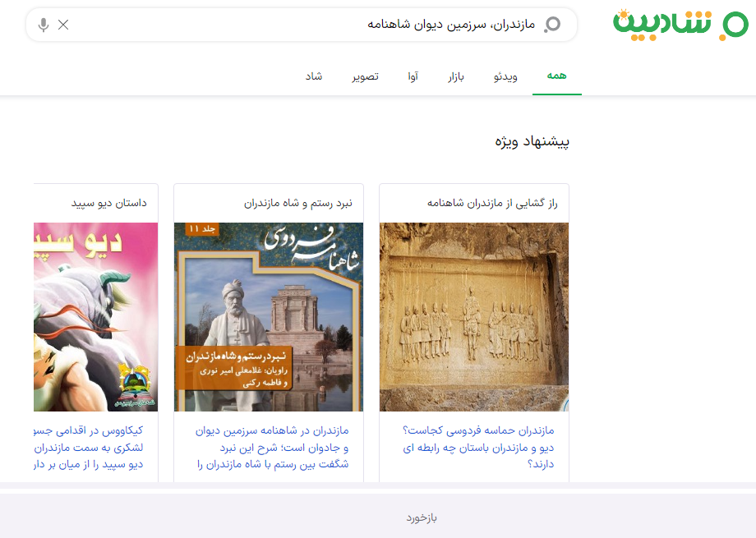The image size is (756, 538).
Task: Open the stone relief carving thumbnail
Action: 473,316
